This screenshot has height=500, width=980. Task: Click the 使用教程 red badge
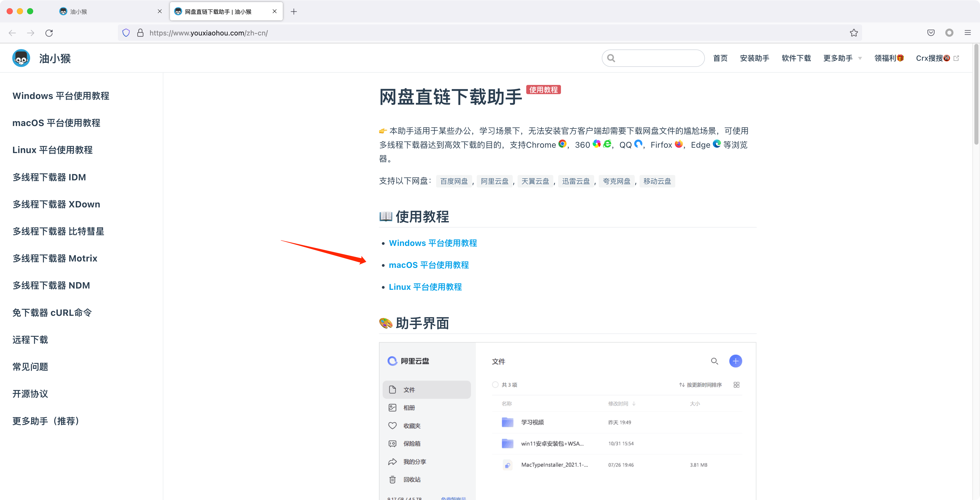[x=543, y=90]
